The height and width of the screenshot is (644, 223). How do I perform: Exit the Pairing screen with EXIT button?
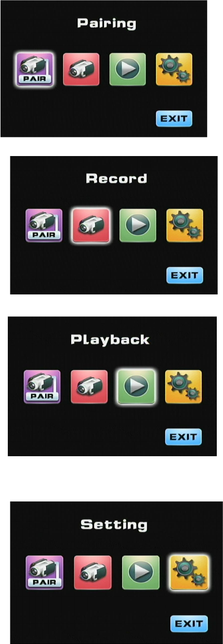click(174, 119)
